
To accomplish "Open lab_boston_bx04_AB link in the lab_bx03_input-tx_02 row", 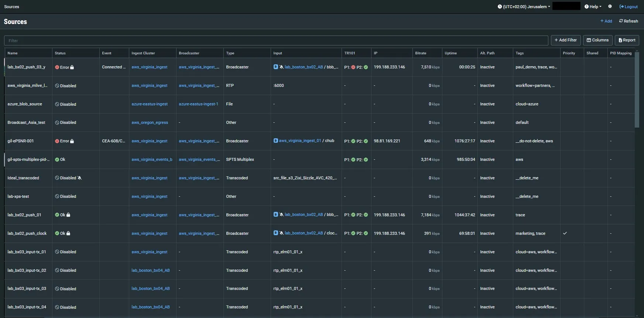I will tap(151, 271).
